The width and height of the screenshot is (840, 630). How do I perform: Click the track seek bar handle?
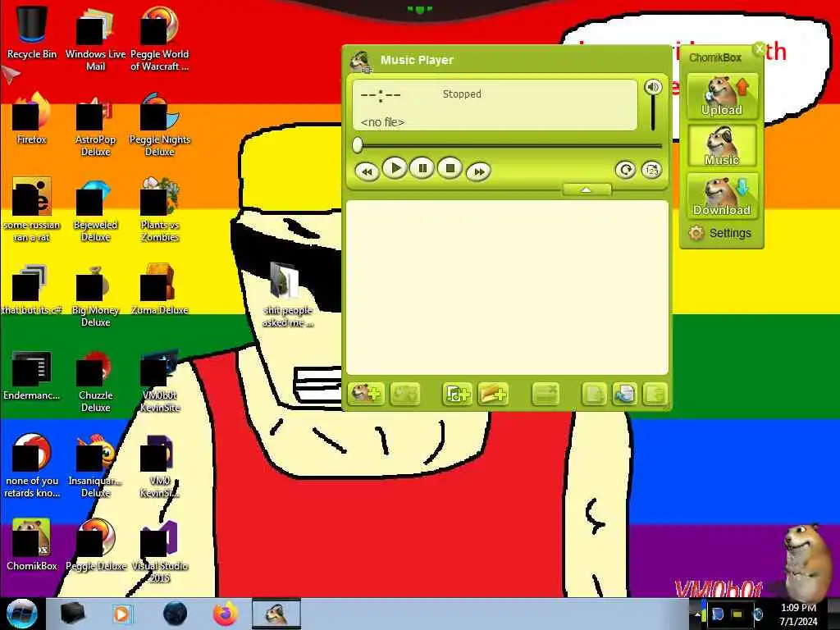click(x=358, y=144)
